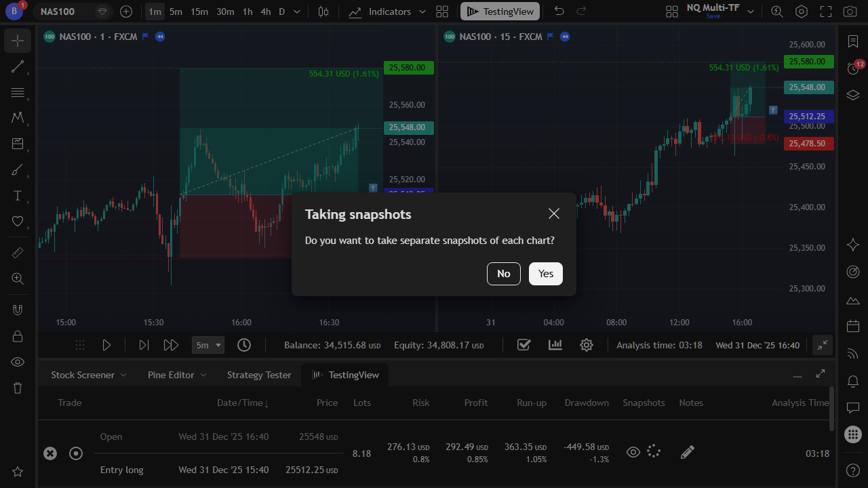Select the 4h timeframe

coord(266,12)
